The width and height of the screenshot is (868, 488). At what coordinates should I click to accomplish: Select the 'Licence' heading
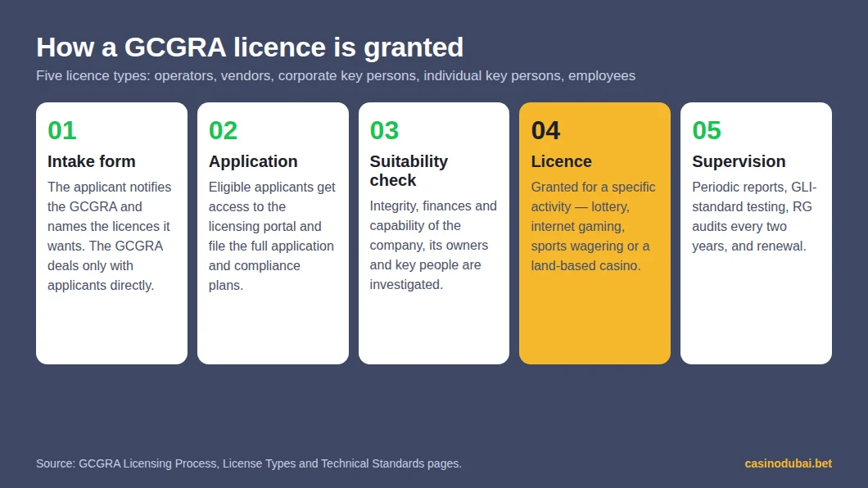click(561, 161)
